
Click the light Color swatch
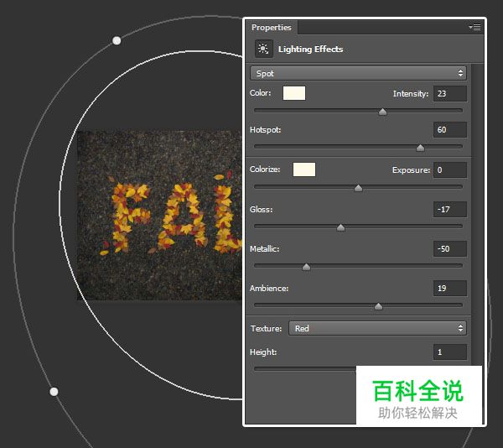click(x=294, y=93)
